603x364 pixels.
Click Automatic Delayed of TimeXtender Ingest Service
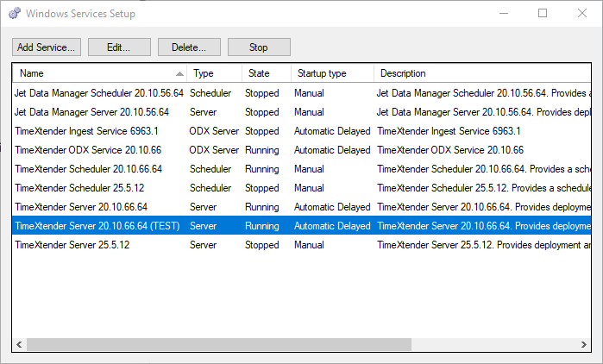[332, 131]
